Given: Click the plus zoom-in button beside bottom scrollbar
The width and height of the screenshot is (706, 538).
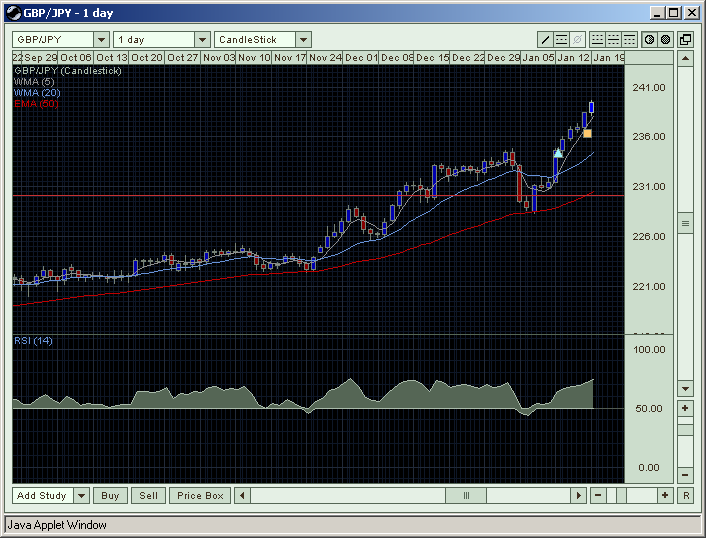Looking at the screenshot, I should [664, 495].
